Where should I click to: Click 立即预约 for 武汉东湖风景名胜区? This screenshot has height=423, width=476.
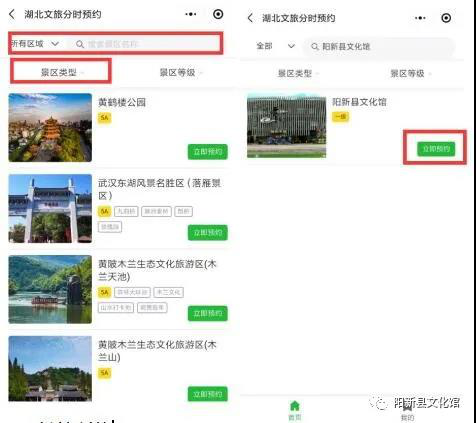coord(208,232)
